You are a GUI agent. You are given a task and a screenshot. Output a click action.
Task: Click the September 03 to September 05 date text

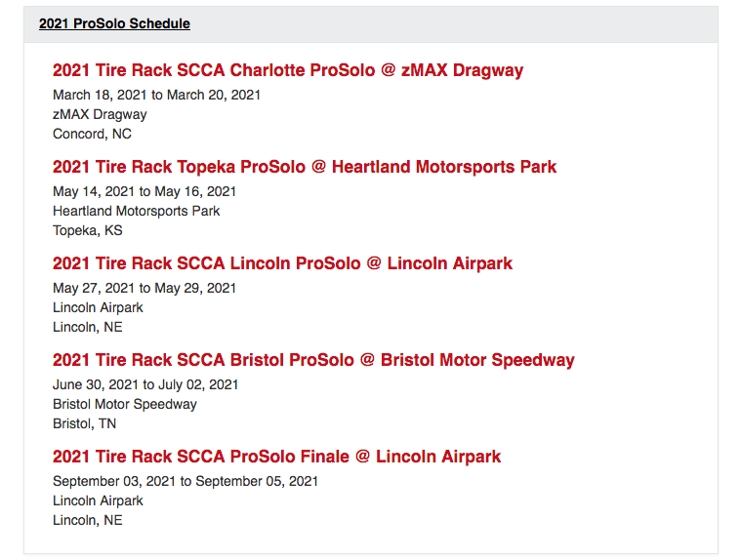[185, 481]
